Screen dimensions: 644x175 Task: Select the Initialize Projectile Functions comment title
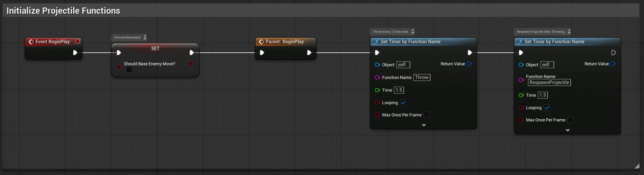click(x=63, y=11)
